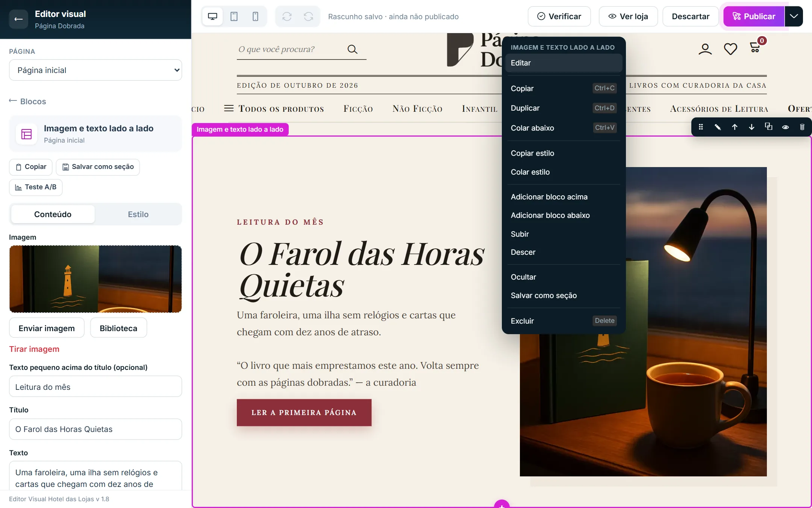Select Duplicar from context menu
The image size is (812, 508).
pyautogui.click(x=564, y=108)
